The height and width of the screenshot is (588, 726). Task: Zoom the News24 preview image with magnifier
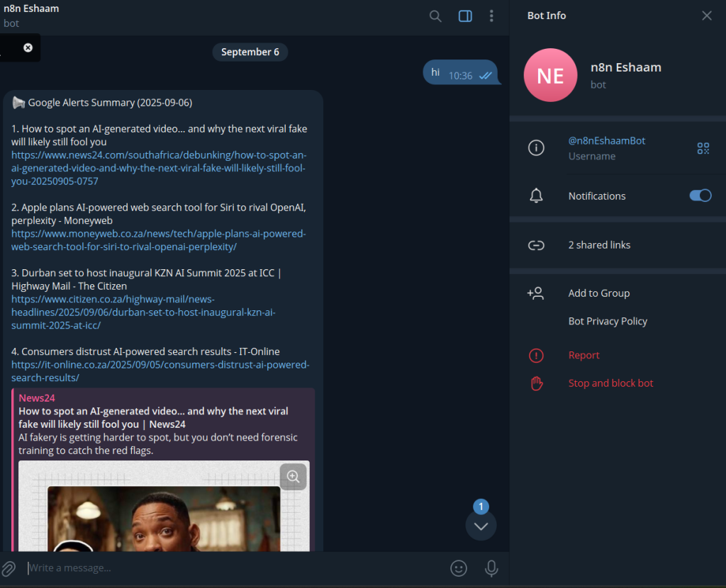293,477
